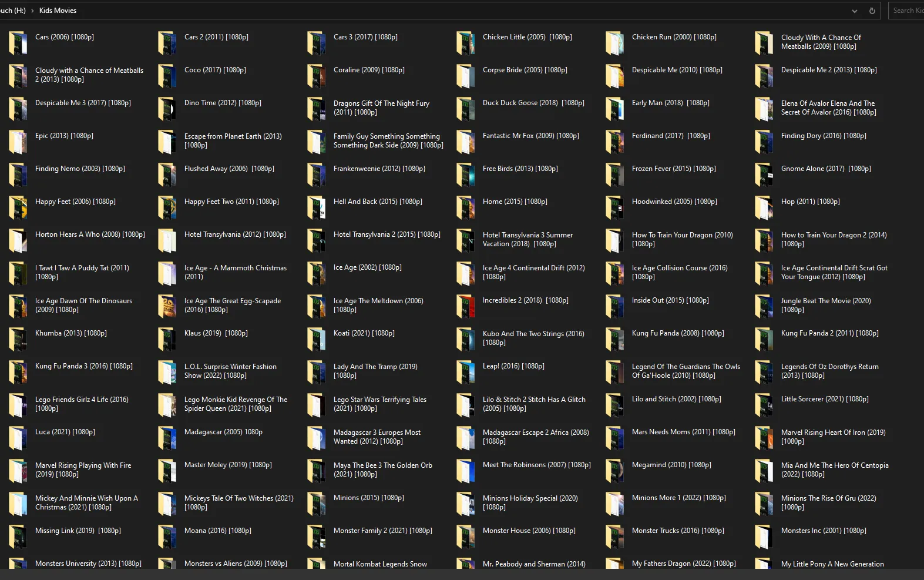Click Kubo And The Two Strings (2016) label
Viewport: 924px width, 580px height.
point(533,338)
